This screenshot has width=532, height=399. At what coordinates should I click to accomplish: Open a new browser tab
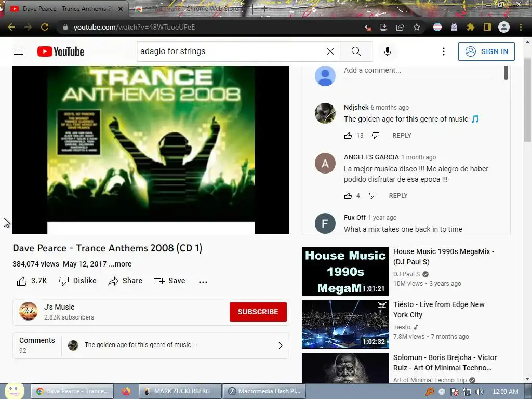click(x=264, y=9)
